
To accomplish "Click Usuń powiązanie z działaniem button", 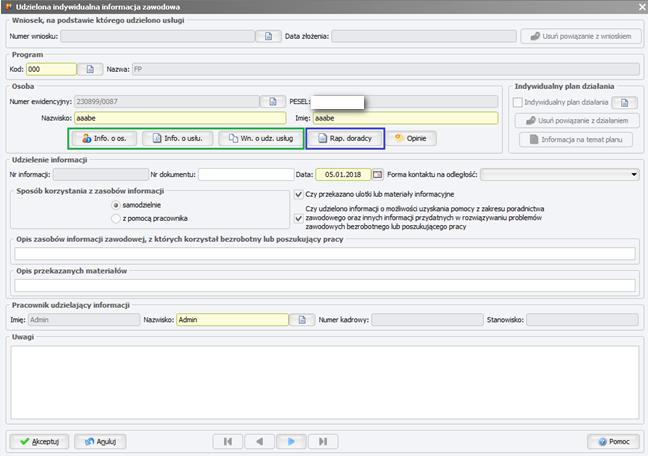I will tap(577, 121).
